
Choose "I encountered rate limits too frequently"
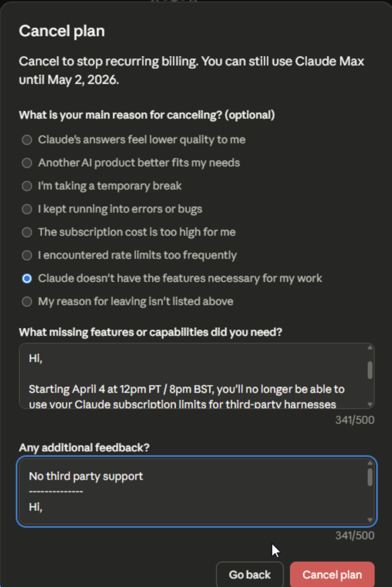[x=27, y=255]
